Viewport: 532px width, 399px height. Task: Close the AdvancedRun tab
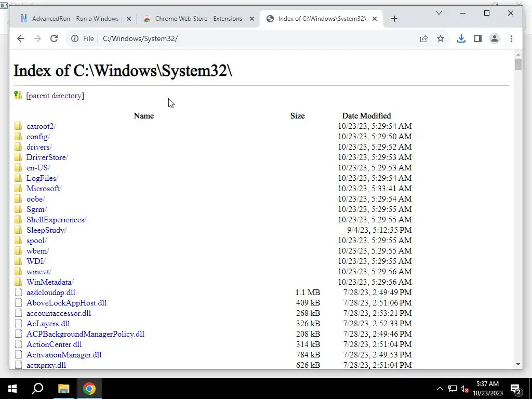pos(129,19)
